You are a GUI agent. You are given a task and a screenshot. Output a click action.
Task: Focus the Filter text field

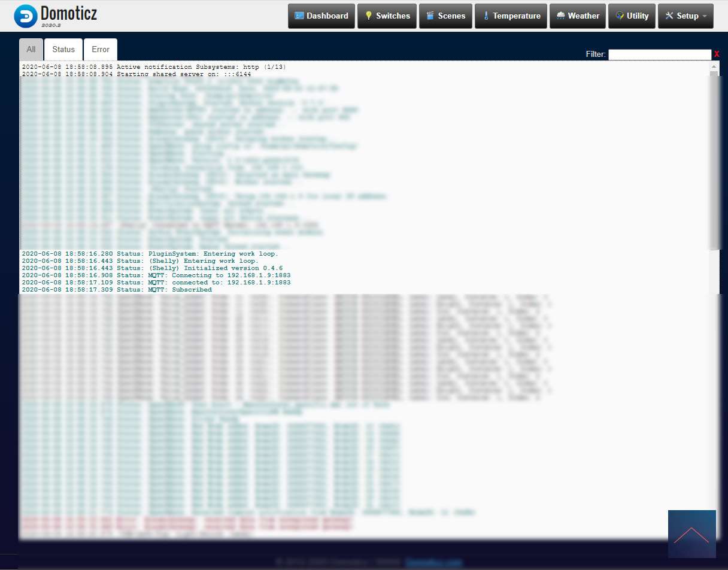[659, 54]
